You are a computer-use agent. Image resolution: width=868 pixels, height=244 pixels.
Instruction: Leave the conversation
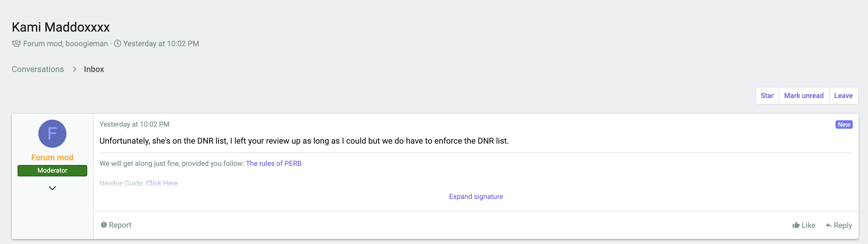843,96
